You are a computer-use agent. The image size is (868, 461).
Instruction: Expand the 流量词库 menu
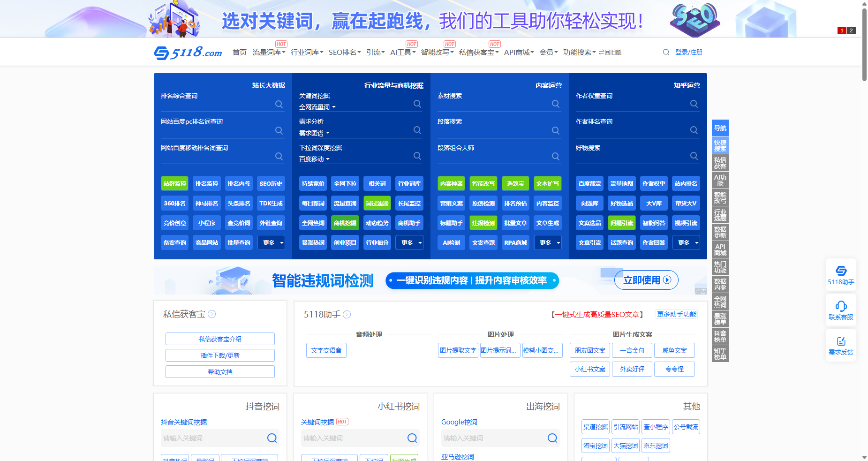point(269,53)
